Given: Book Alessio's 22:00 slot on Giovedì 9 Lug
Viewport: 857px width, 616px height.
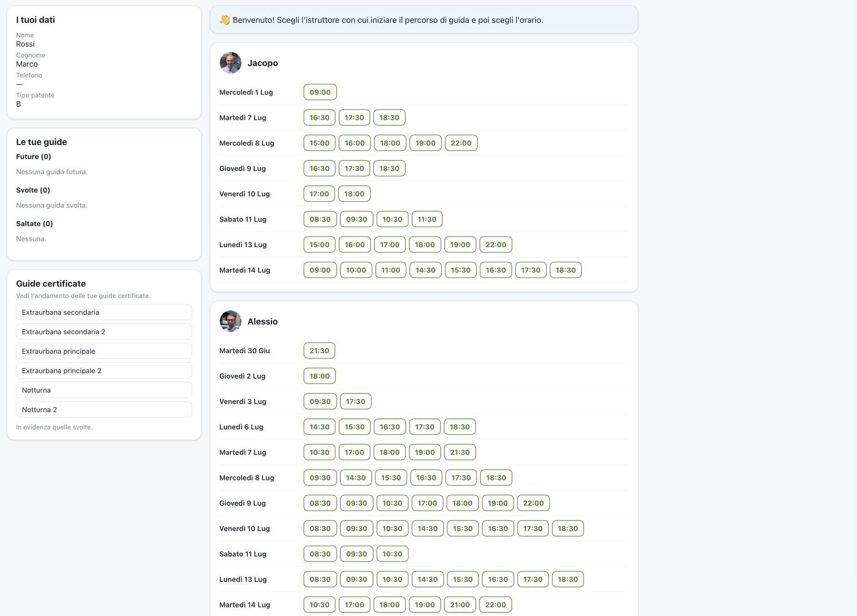Looking at the screenshot, I should (533, 503).
